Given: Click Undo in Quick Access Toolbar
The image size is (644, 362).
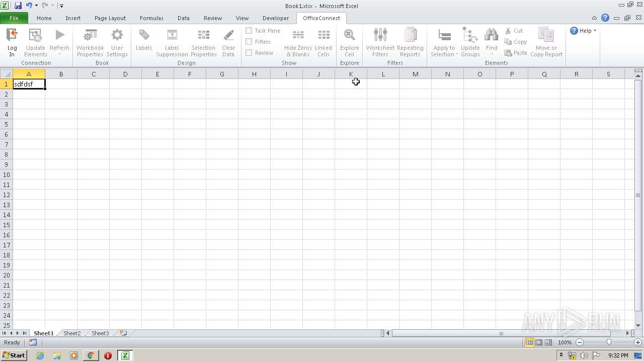Looking at the screenshot, I should (29, 6).
